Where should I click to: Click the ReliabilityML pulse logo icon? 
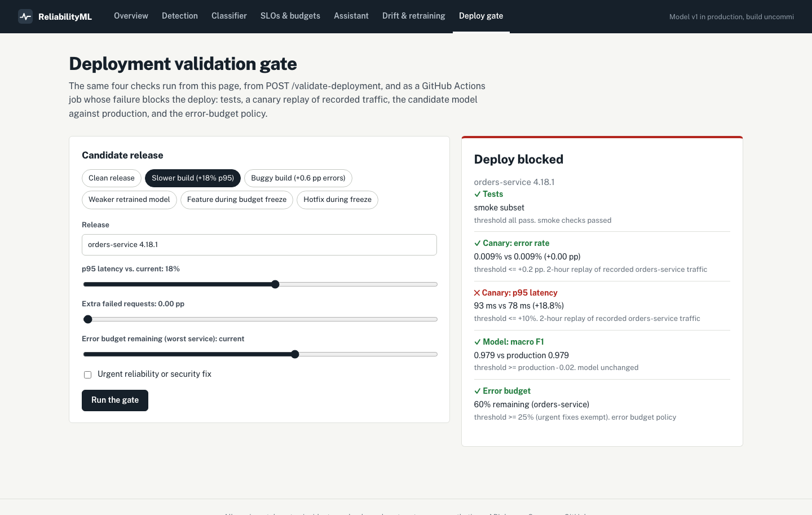coord(25,16)
